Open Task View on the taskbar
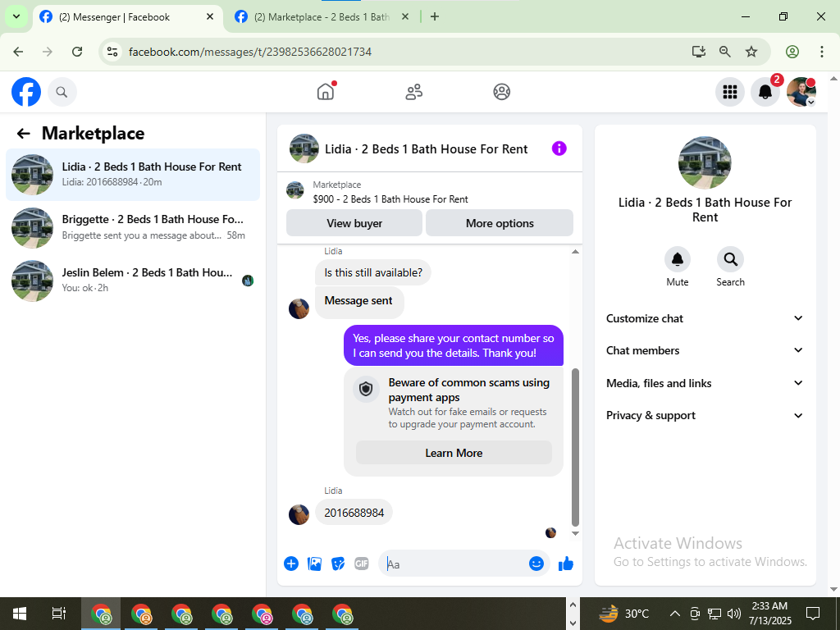The image size is (840, 630). point(59,614)
